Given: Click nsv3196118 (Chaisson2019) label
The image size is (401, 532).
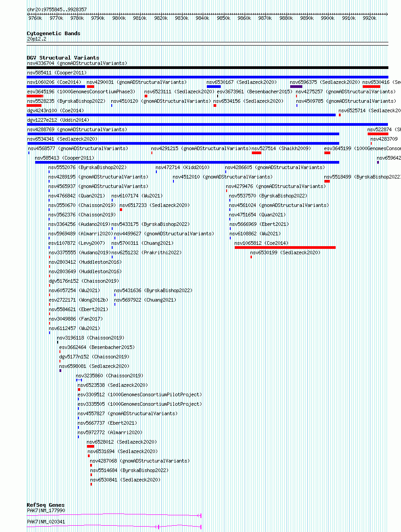Looking at the screenshot, I should pos(91,339).
